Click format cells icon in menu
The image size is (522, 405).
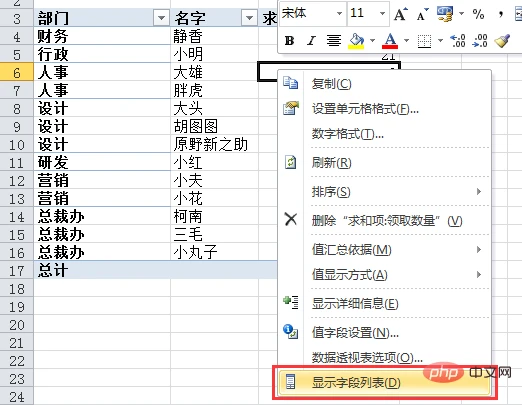coord(290,108)
